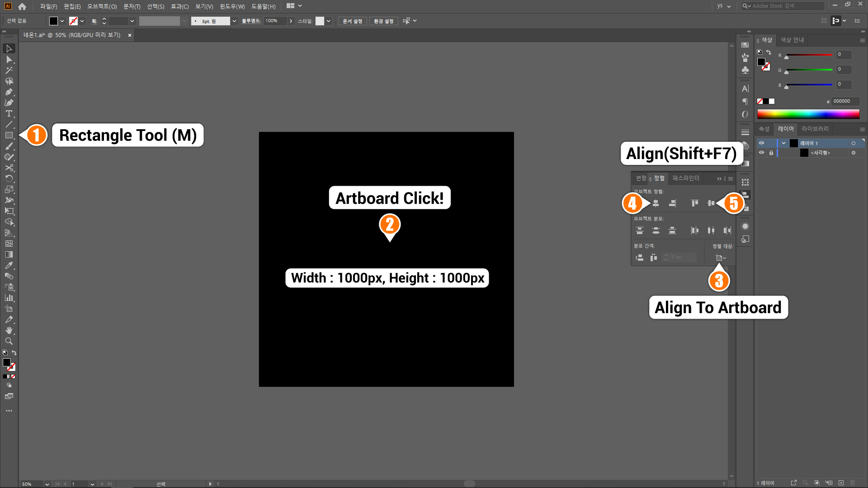Open the 3pt brush definition dropdown
This screenshot has width=868, height=488.
coord(234,21)
